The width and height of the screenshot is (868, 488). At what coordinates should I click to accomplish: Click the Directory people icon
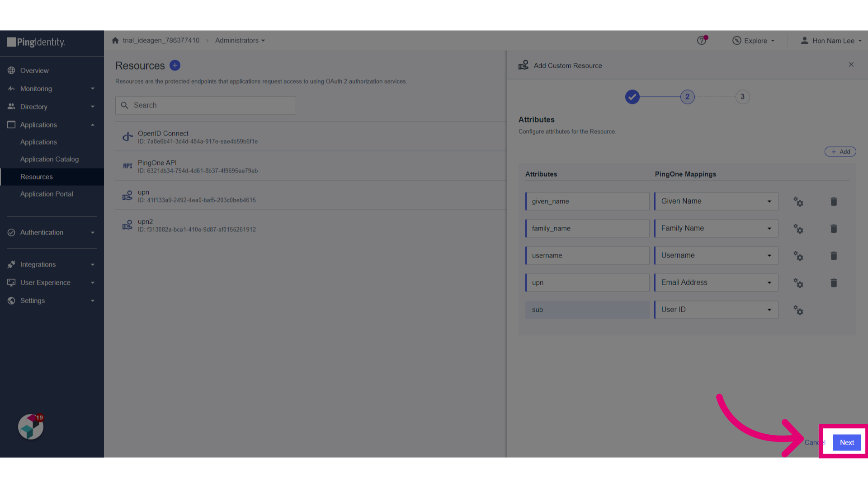click(11, 107)
